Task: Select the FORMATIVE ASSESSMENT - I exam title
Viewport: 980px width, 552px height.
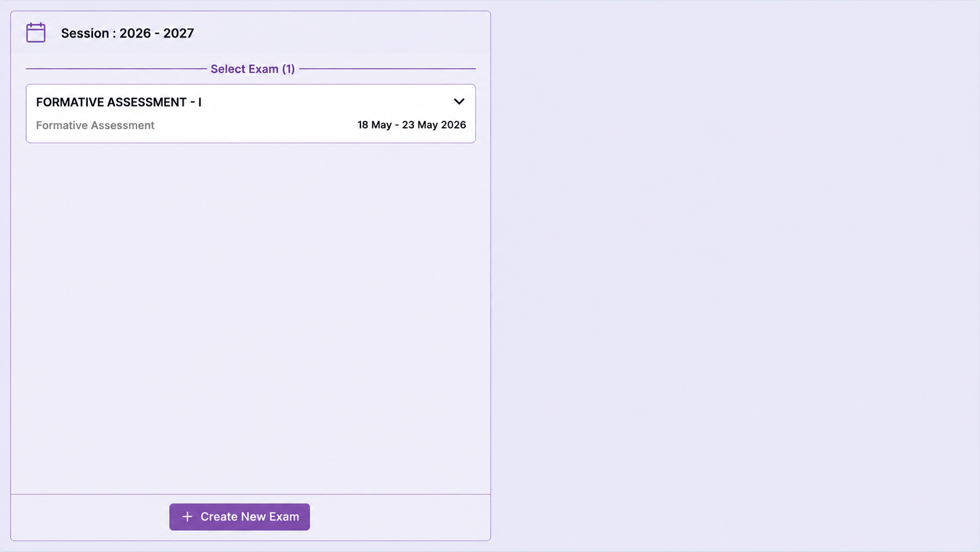Action: click(119, 102)
